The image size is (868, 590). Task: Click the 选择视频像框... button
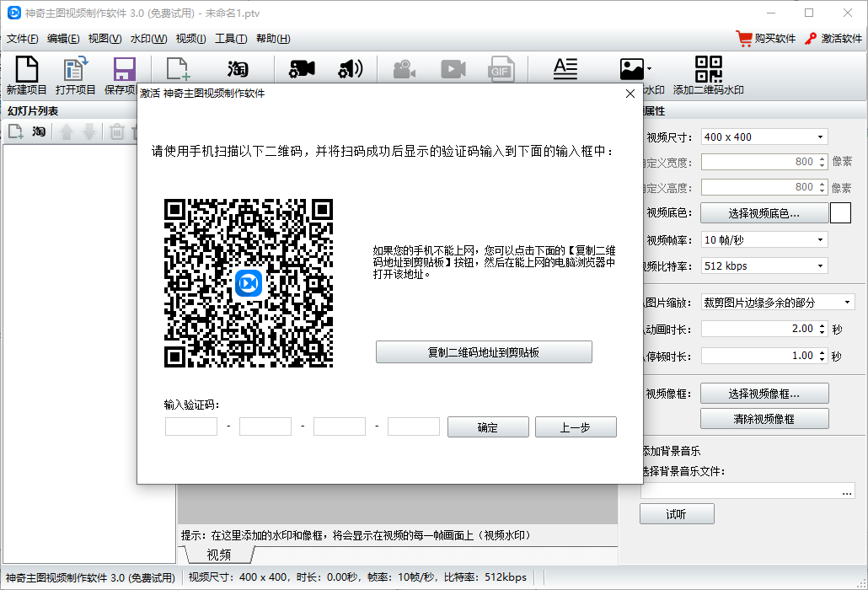(x=764, y=394)
